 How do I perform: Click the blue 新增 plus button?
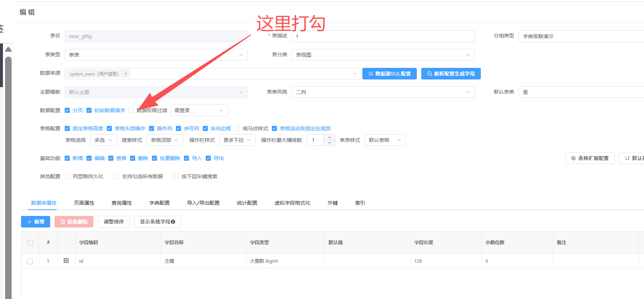pos(36,222)
